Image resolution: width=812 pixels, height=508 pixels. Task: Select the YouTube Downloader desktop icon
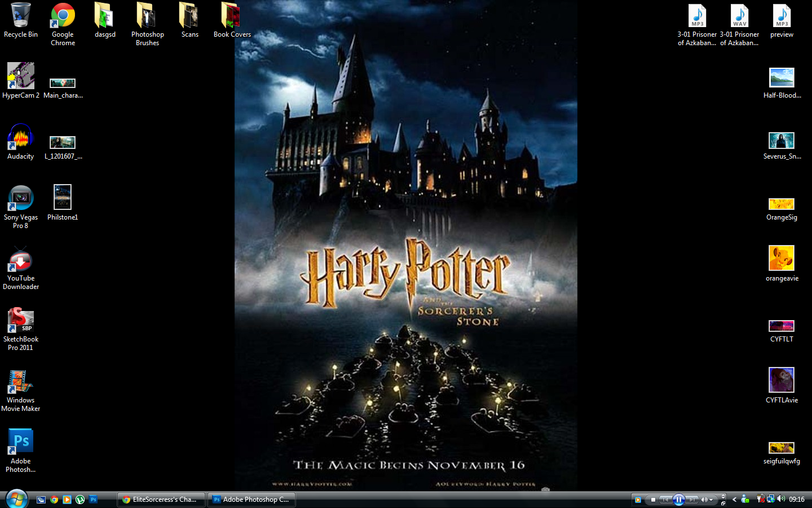tap(21, 260)
